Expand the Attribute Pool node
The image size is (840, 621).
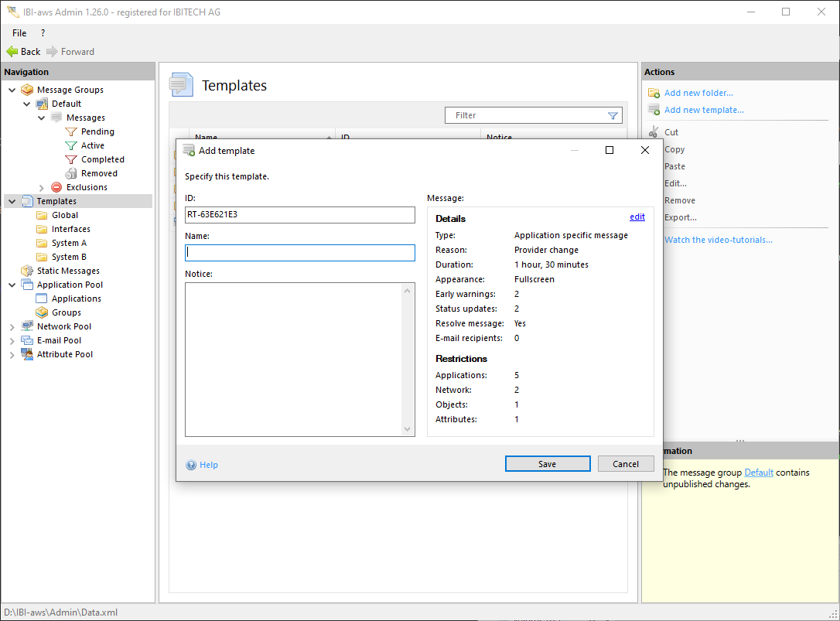[12, 354]
